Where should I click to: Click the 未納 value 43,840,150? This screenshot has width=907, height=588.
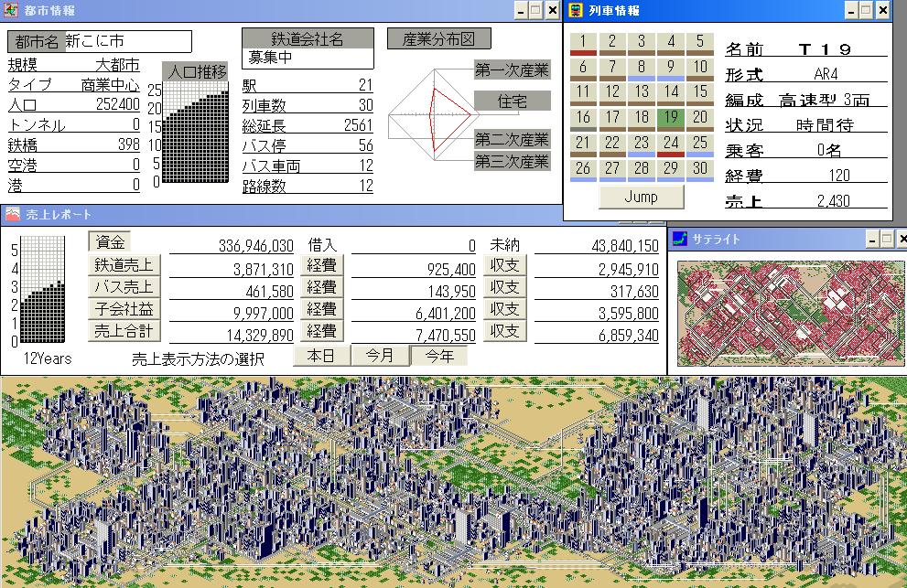[x=625, y=246]
